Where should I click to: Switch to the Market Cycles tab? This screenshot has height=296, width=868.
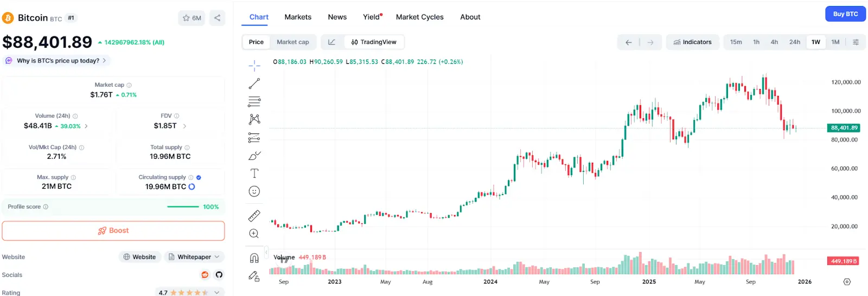point(419,17)
